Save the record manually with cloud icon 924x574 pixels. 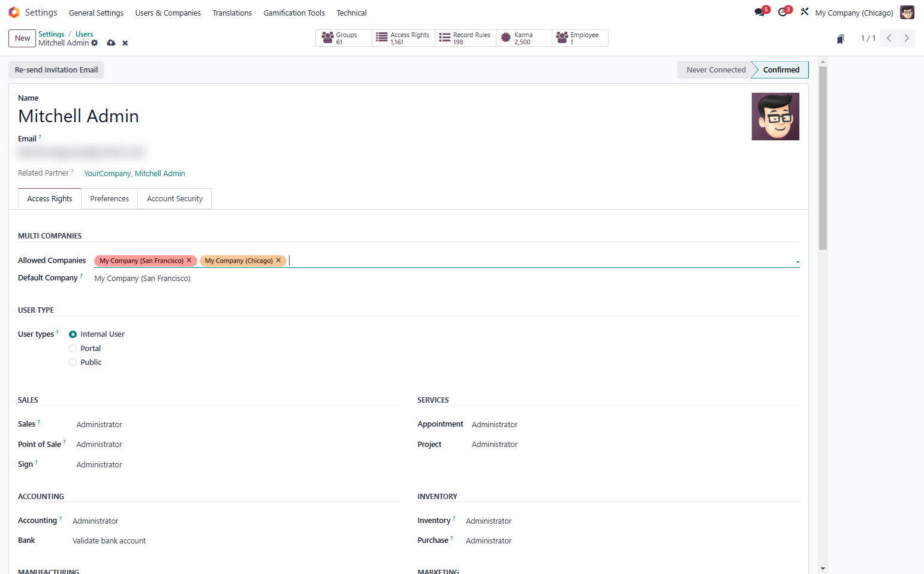coord(111,43)
